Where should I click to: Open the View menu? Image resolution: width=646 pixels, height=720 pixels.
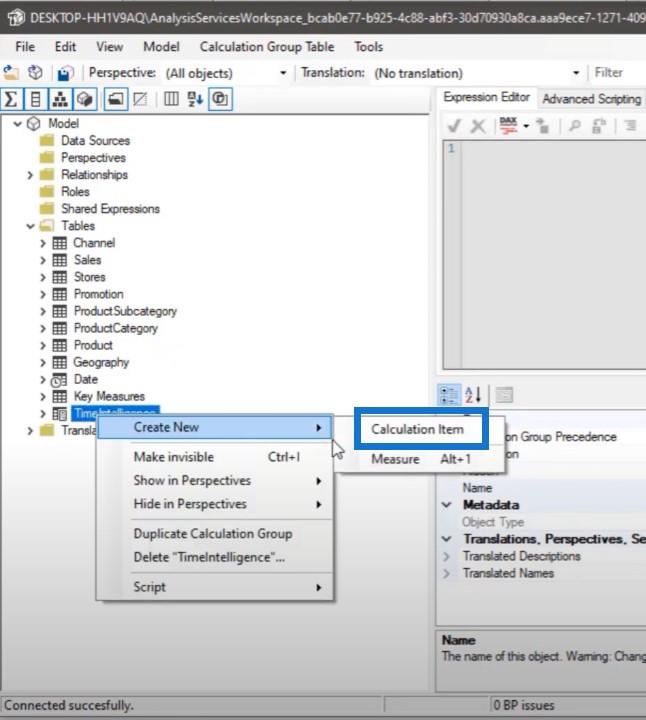click(109, 47)
